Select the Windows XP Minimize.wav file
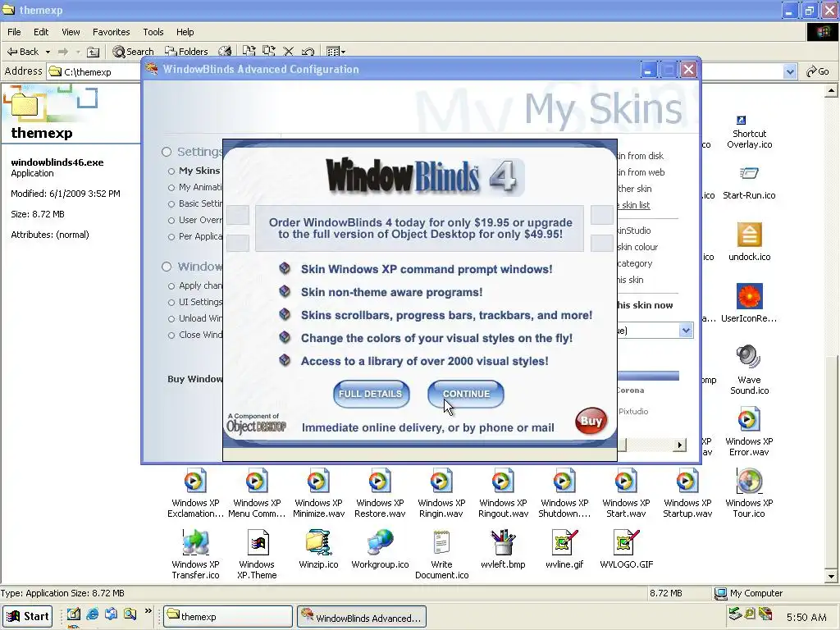This screenshot has height=630, width=840. 318,493
